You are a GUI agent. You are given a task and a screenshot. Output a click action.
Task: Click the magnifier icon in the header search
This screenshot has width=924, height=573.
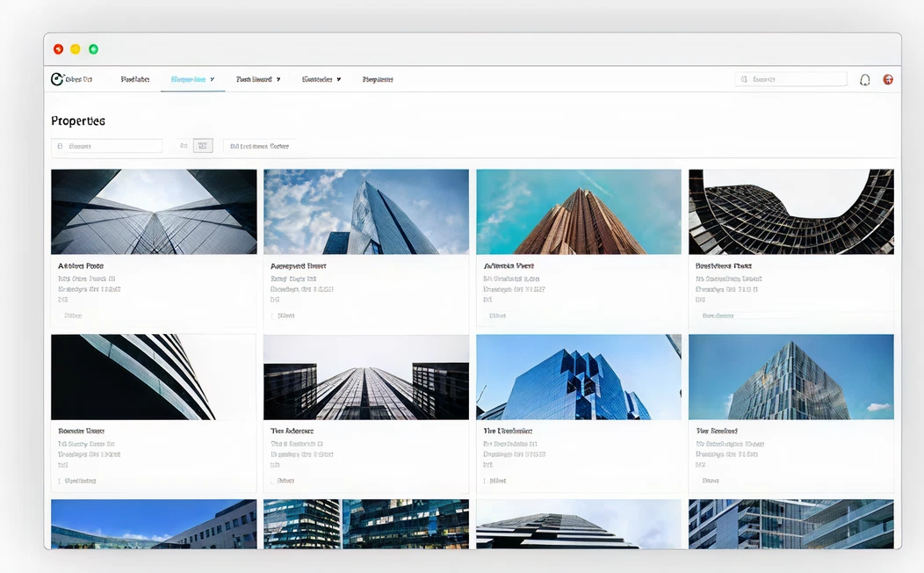point(744,79)
